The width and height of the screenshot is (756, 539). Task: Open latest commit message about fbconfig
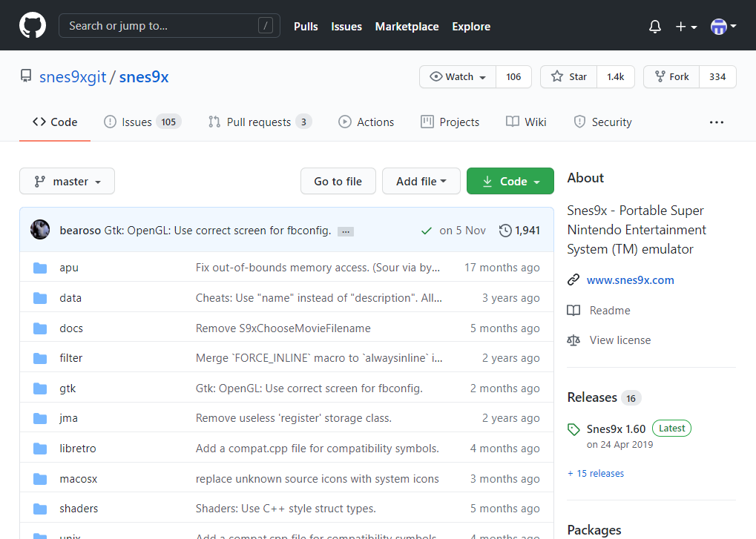coord(218,231)
